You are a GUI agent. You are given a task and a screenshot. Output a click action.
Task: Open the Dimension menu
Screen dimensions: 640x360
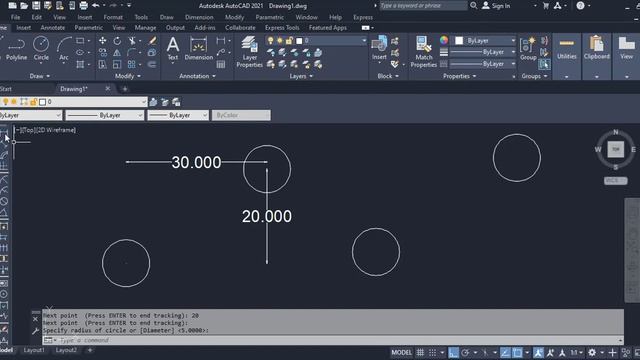tap(199, 17)
